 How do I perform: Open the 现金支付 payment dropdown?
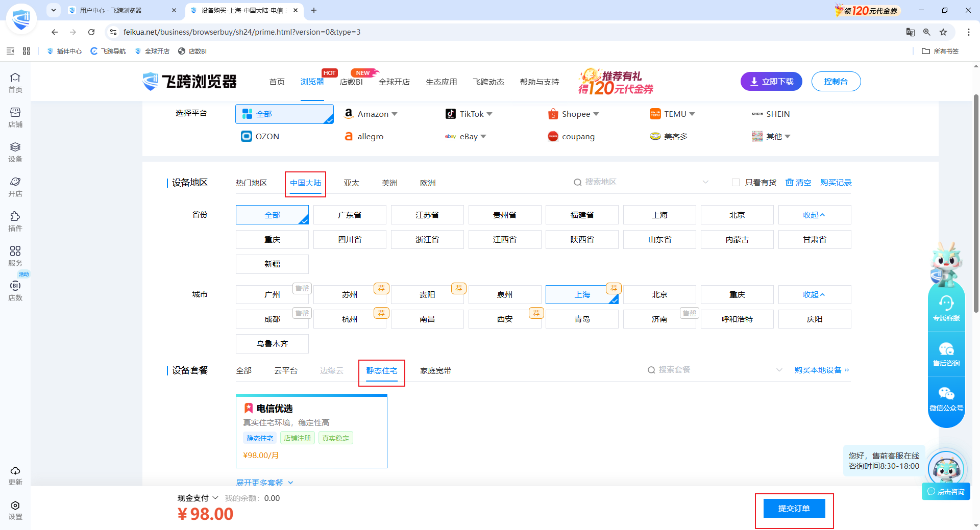click(198, 498)
